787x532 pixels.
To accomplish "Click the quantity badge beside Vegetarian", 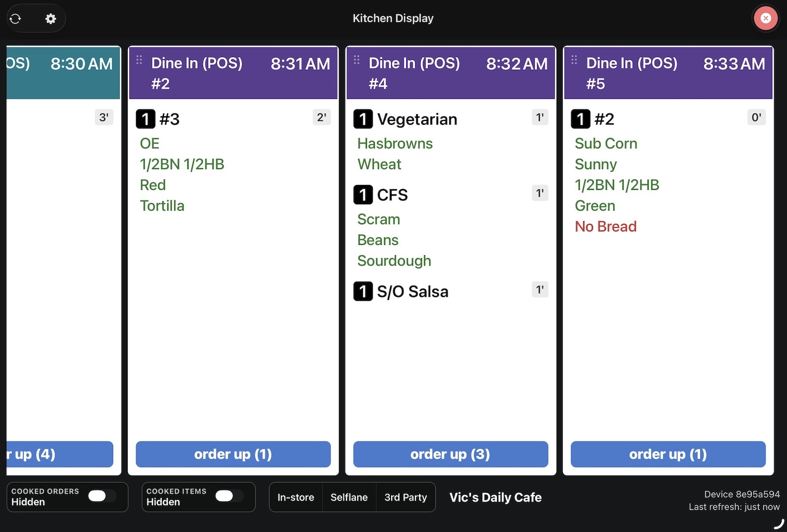I will (x=363, y=119).
